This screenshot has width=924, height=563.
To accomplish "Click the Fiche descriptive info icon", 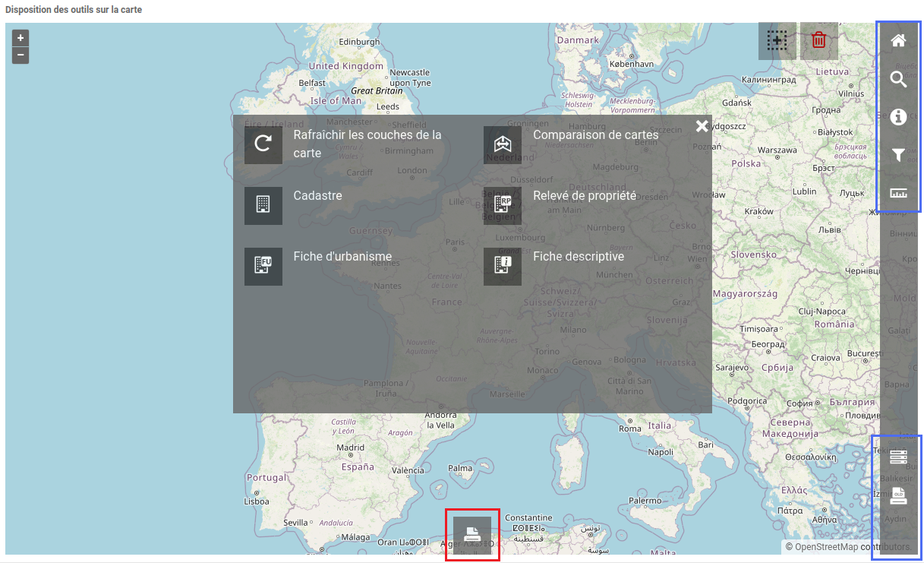I will pyautogui.click(x=503, y=267).
